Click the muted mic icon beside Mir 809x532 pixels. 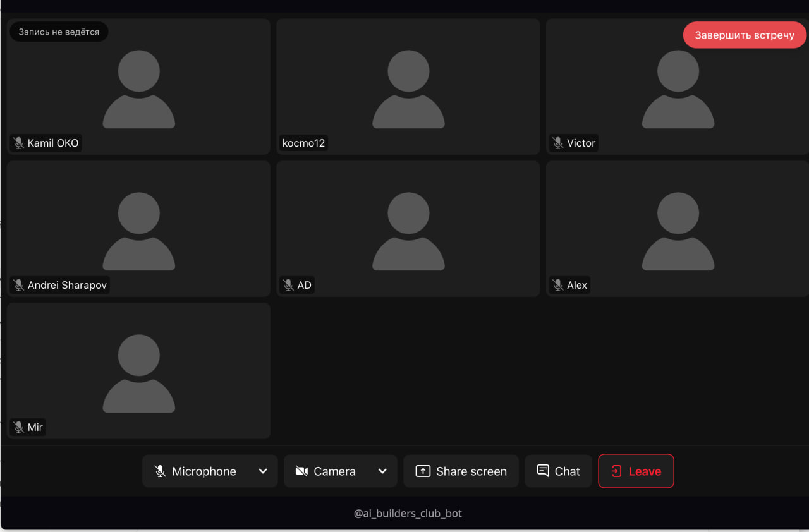point(18,428)
